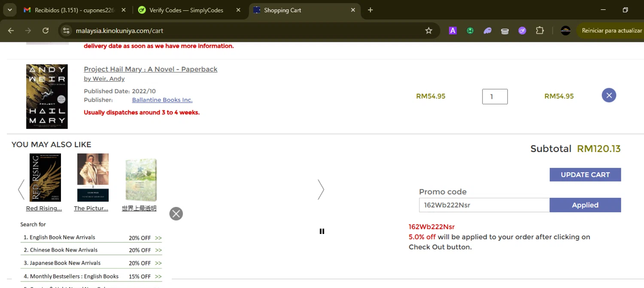Open the purple cloud-shaped extension icon
Screen dimensions: 644x288
tap(487, 30)
